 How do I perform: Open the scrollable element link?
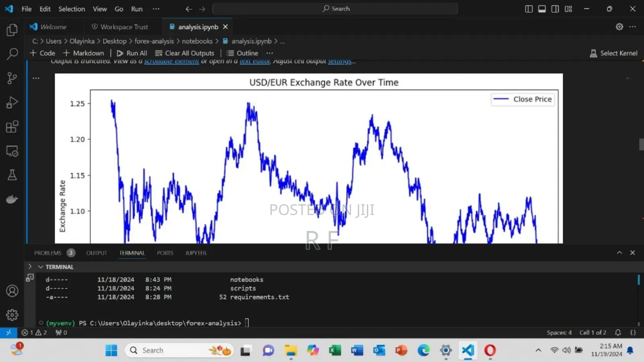click(x=171, y=61)
